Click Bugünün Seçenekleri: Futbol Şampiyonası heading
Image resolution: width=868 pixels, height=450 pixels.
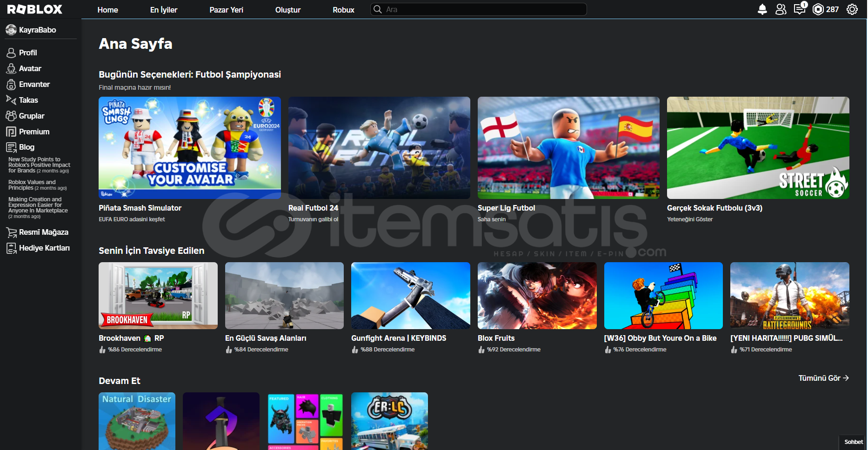coord(190,74)
